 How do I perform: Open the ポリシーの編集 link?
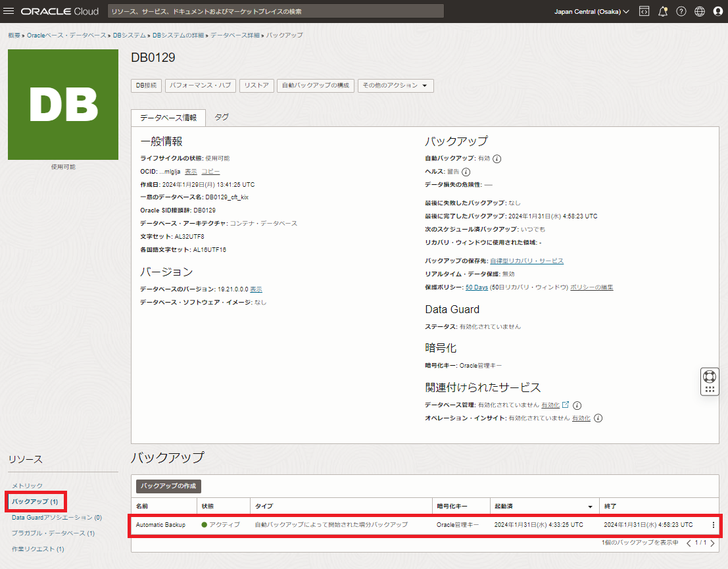(591, 287)
